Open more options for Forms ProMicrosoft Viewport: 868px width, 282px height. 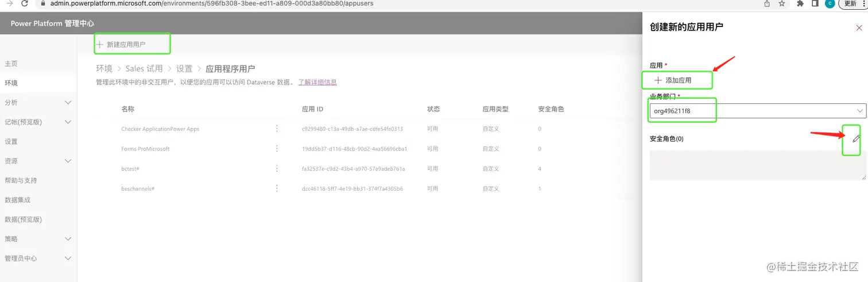coord(277,149)
